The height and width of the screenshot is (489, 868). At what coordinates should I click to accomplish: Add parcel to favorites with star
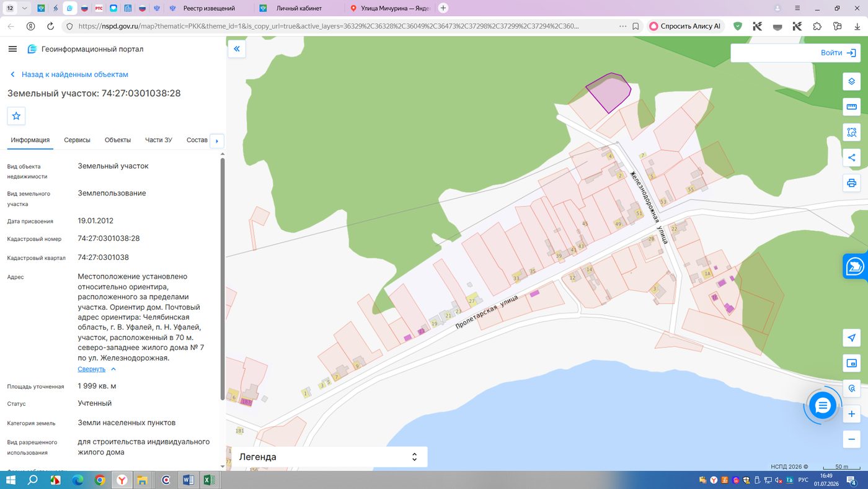16,116
